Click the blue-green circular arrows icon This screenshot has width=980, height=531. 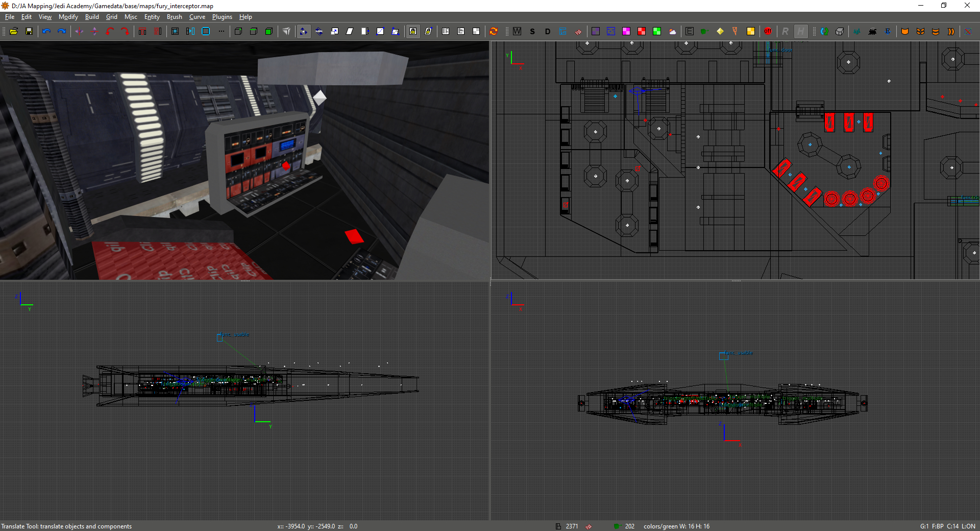click(x=824, y=31)
